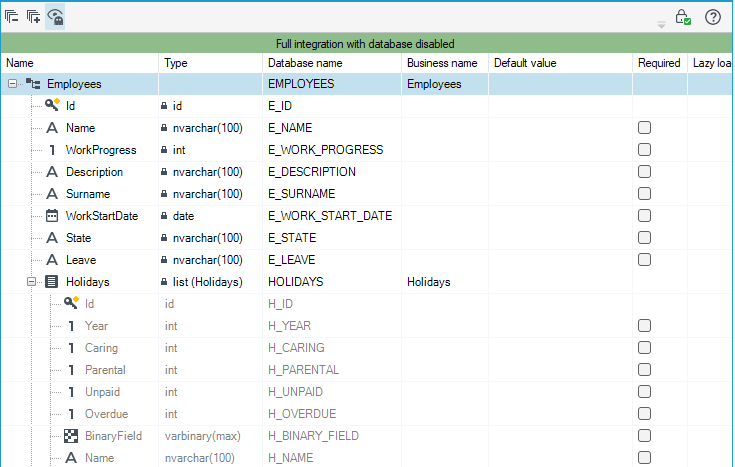Click the list (Holidays) type cell
This screenshot has width=735, height=467.
(x=210, y=282)
